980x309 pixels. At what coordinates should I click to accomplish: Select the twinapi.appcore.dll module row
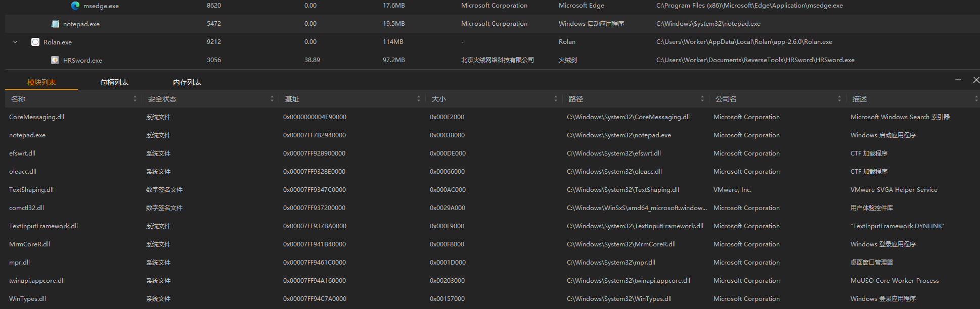click(37, 281)
